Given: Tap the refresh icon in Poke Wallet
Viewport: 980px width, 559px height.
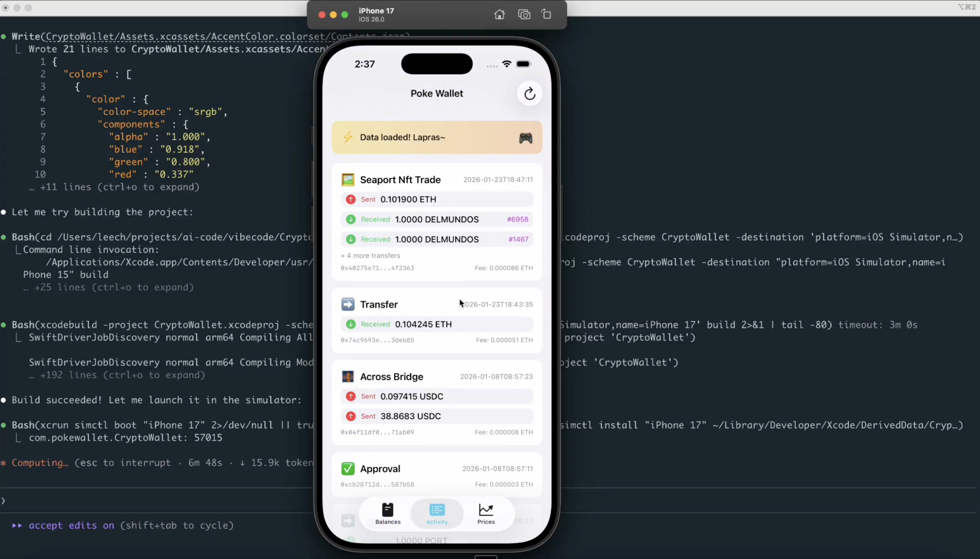Looking at the screenshot, I should pos(529,94).
